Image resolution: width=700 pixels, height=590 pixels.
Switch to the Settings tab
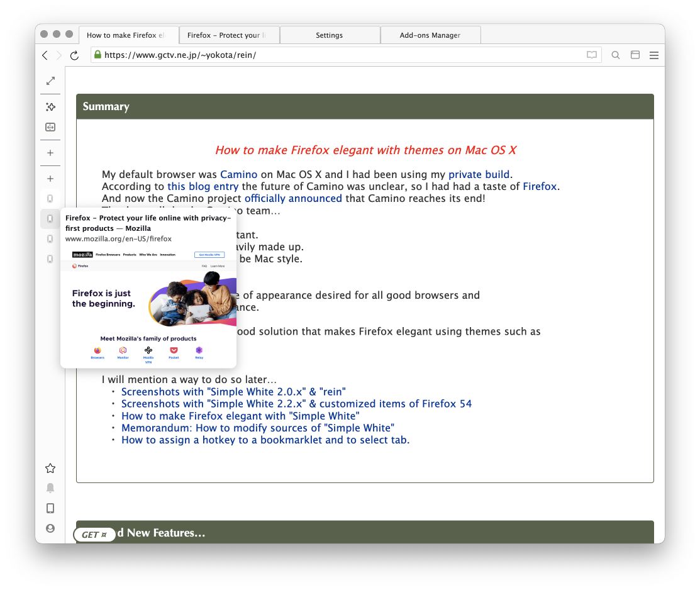click(329, 35)
